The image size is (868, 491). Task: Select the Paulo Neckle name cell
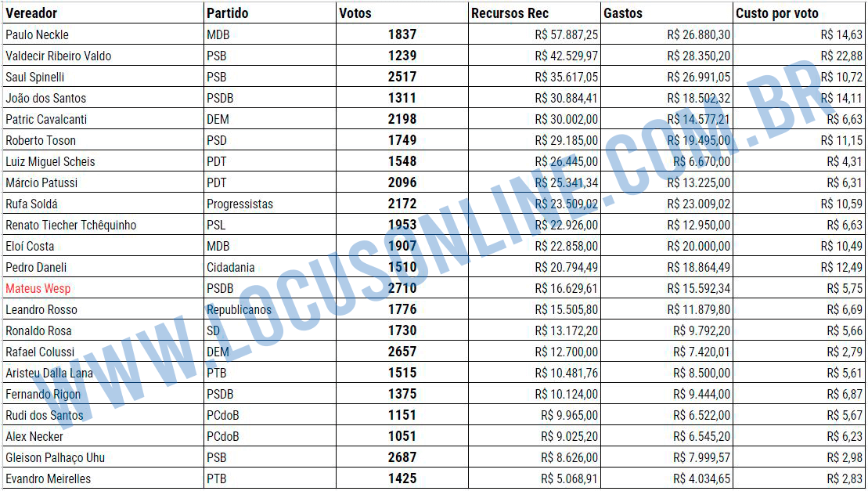[103, 34]
